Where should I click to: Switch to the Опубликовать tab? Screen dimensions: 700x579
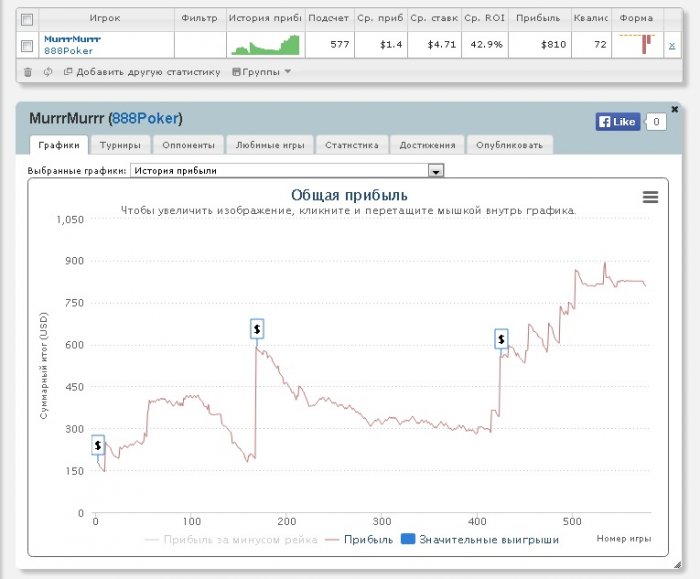(509, 145)
